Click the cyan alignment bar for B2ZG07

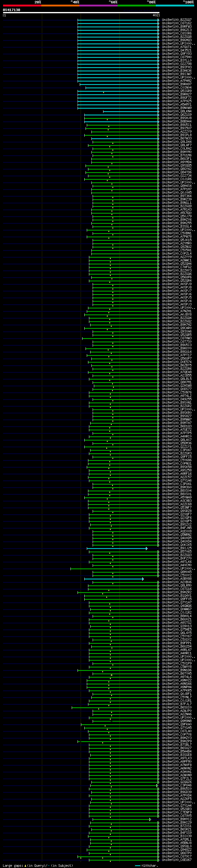point(118,20)
